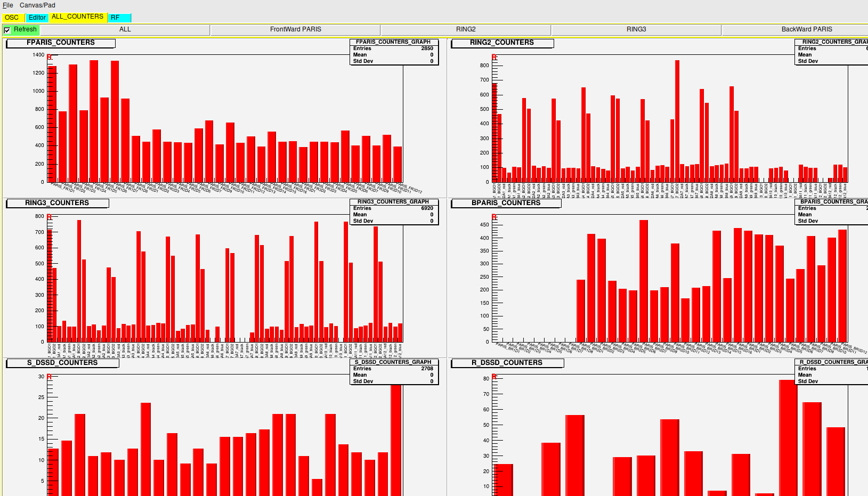Show the FrontWard PARIS counters
868x496 pixels.
point(295,30)
